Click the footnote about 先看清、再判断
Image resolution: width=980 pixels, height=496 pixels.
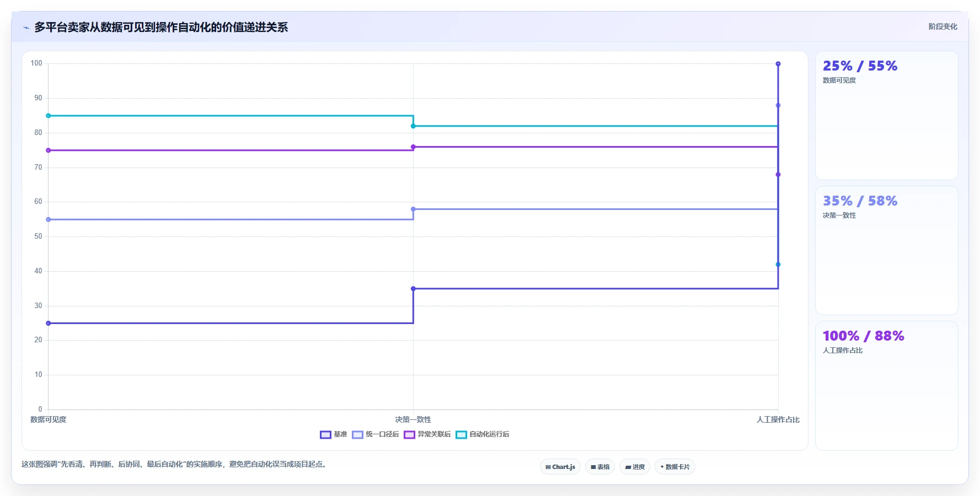point(175,465)
